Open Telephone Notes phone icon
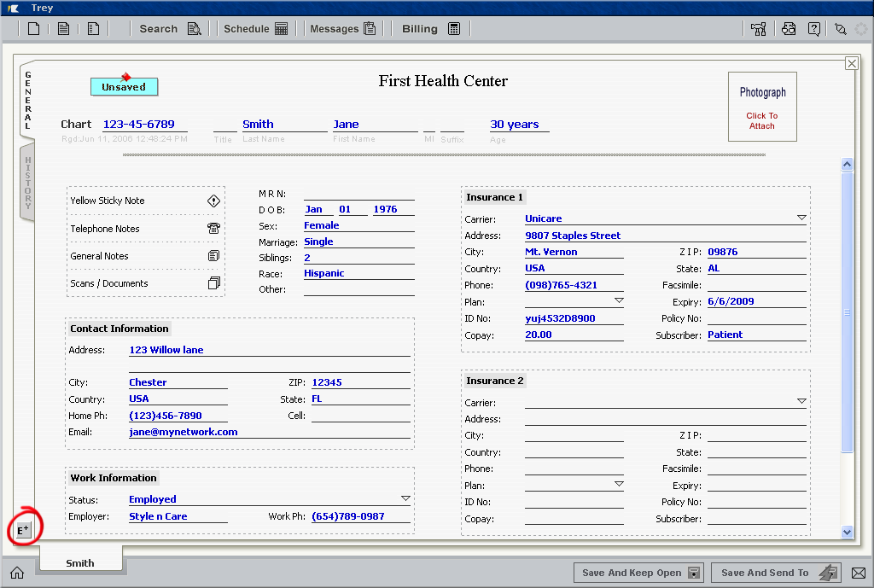874x588 pixels. point(213,229)
